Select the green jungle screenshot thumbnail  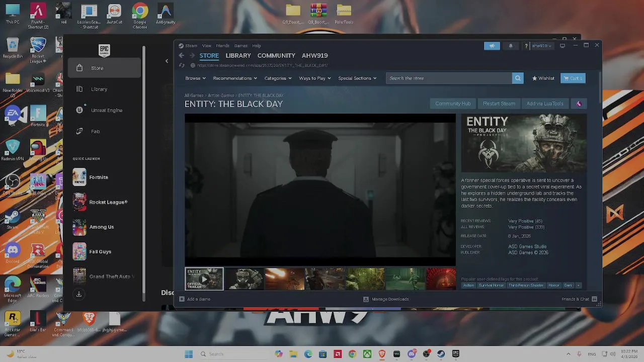pos(365,279)
